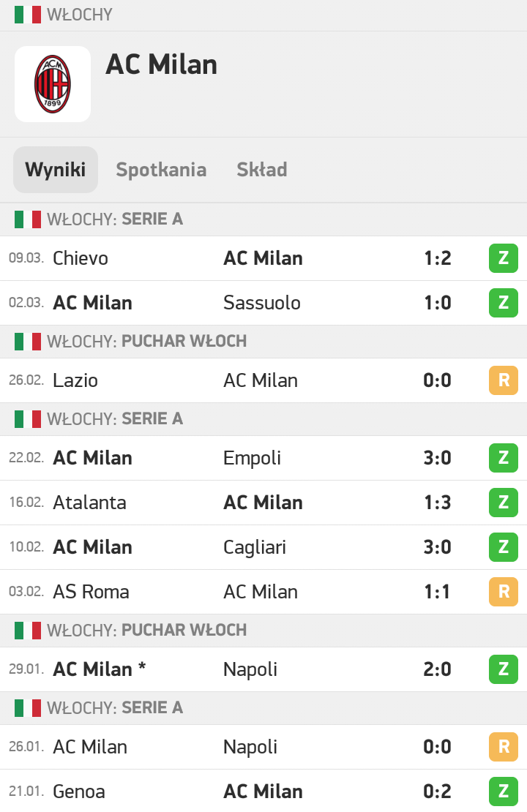Click the Italian flag next to WŁOCHY header
This screenshot has width=527, height=812.
click(28, 15)
